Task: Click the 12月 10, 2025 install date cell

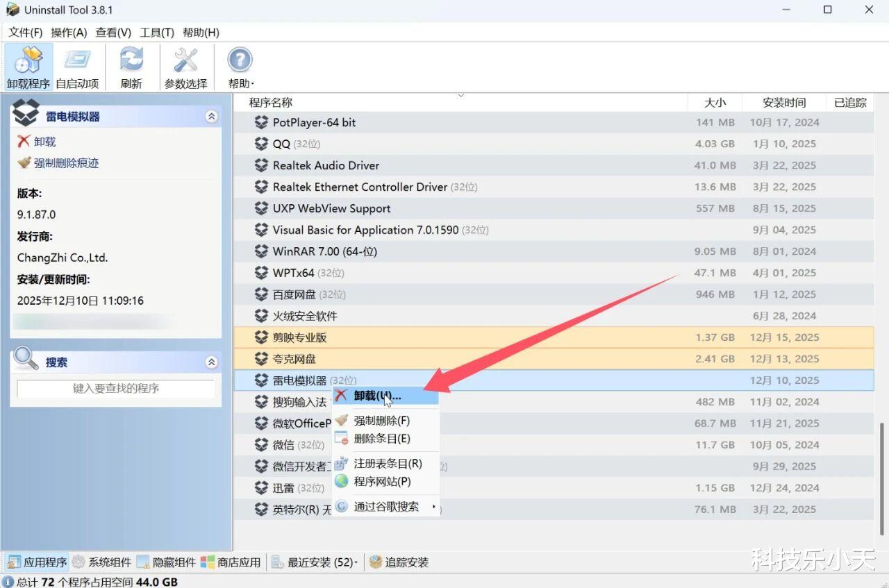Action: [784, 380]
